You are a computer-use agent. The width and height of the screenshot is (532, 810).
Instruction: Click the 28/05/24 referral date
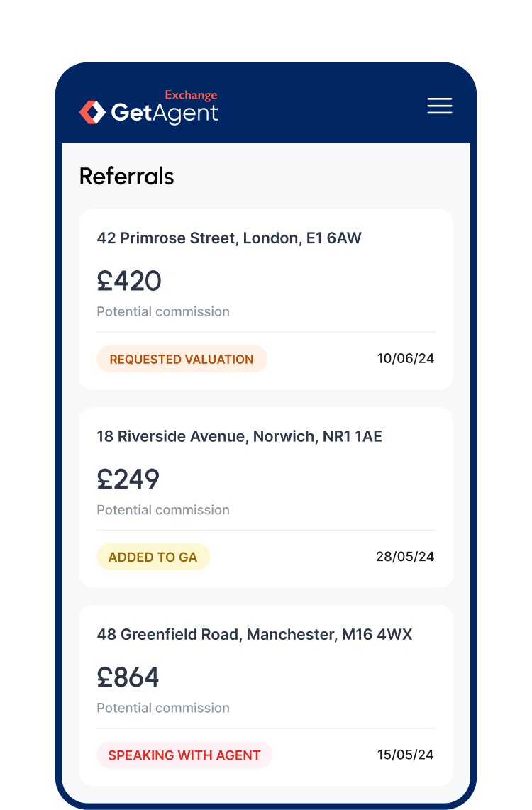[x=405, y=557]
